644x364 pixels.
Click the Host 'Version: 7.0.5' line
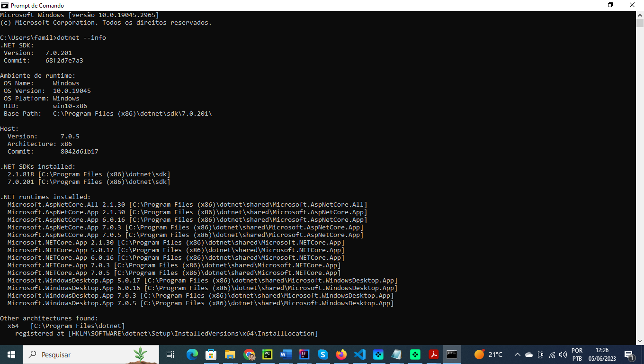tap(44, 136)
